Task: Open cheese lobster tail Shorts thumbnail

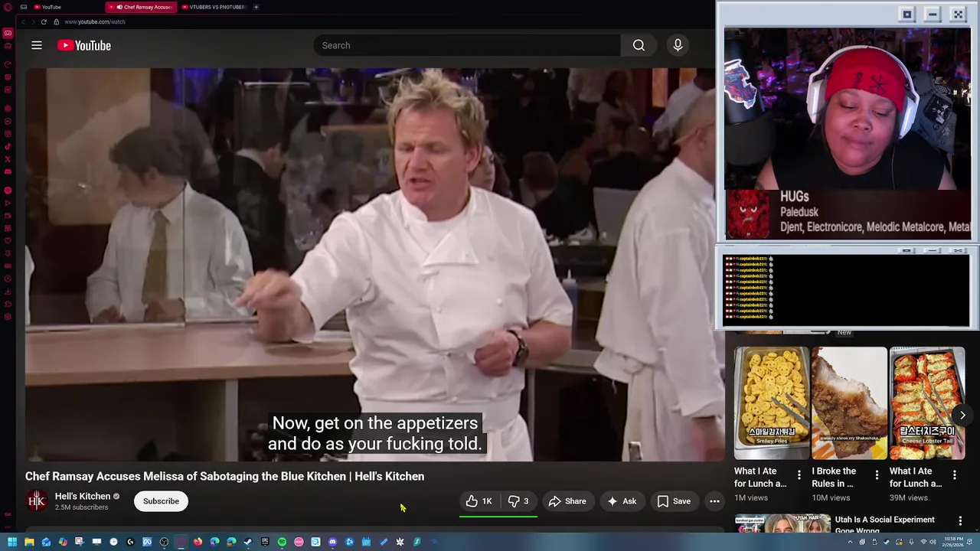Action: tap(927, 403)
